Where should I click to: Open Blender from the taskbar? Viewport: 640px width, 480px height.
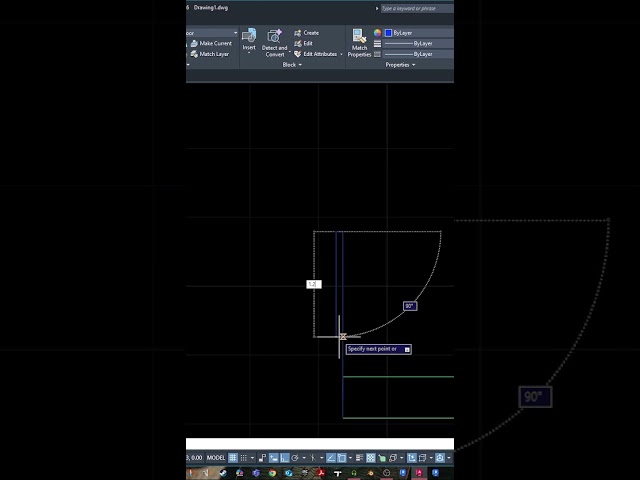point(370,473)
